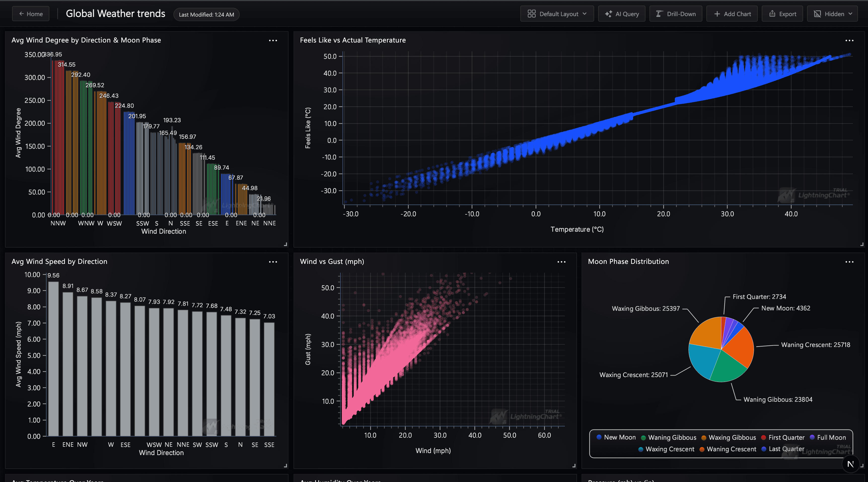Click the back arrow icon in Home
This screenshot has width=868, height=482.
pyautogui.click(x=21, y=14)
